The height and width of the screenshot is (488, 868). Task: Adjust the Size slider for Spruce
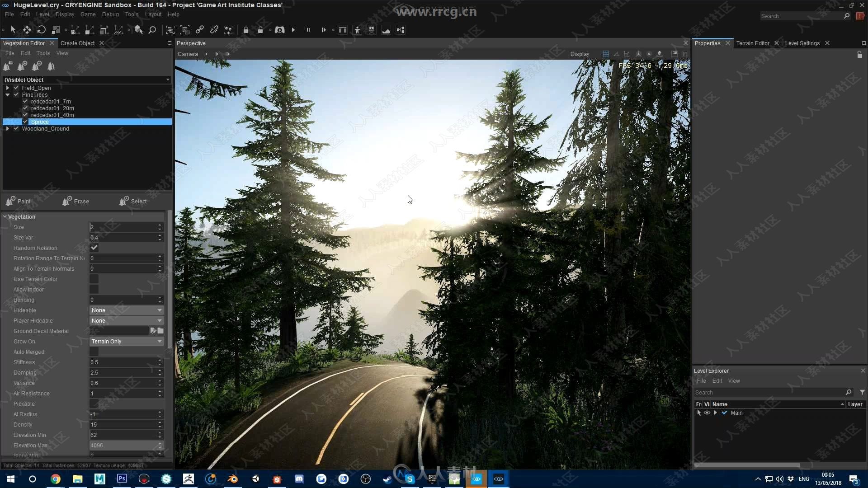point(125,226)
